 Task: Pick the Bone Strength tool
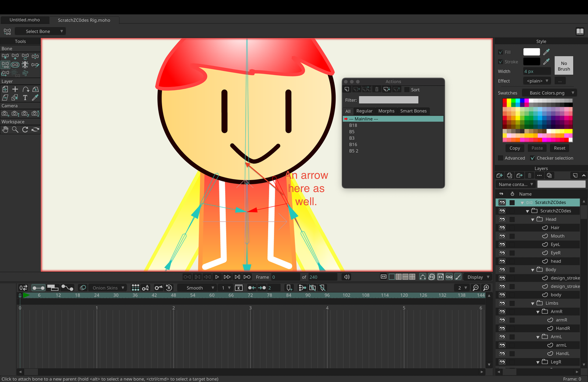click(15, 64)
